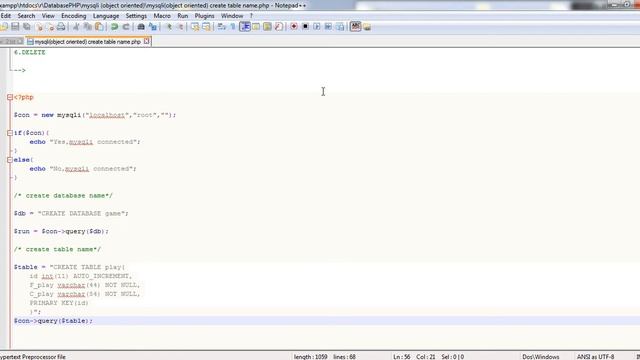Open the Replace dialog icon
The image size is (640, 360).
point(153,27)
